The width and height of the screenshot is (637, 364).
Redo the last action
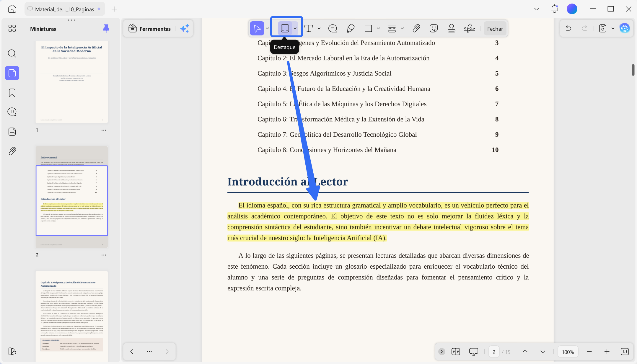click(x=584, y=28)
